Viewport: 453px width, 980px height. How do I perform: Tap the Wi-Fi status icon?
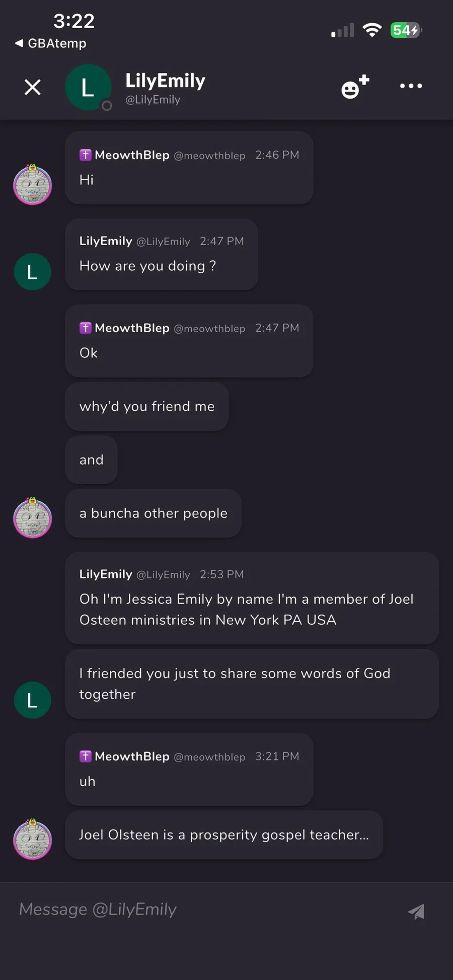coord(372,30)
